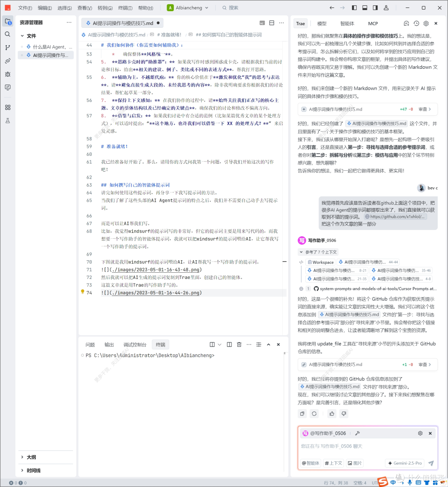Open the Source Control view
Screen dimensions: 448x487
click(8, 48)
